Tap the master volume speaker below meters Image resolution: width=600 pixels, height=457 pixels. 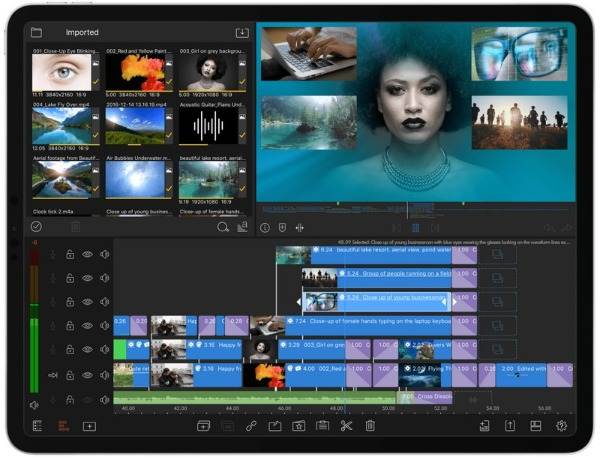click(x=34, y=405)
